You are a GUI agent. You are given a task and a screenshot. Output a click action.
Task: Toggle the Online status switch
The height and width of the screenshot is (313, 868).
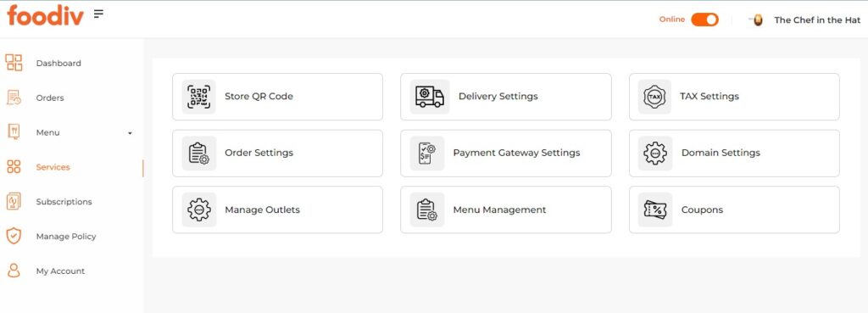(704, 20)
